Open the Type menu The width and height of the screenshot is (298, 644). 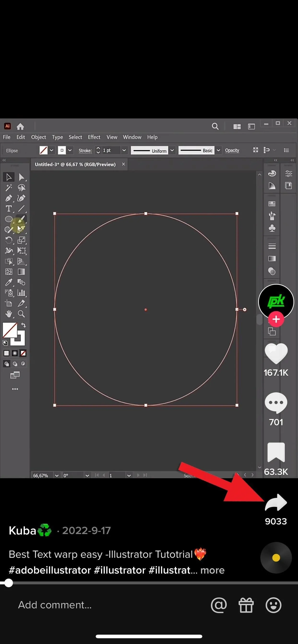tap(57, 137)
